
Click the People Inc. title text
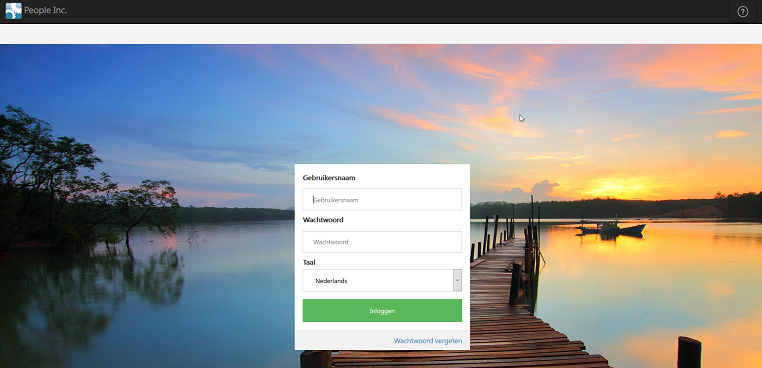[46, 10]
